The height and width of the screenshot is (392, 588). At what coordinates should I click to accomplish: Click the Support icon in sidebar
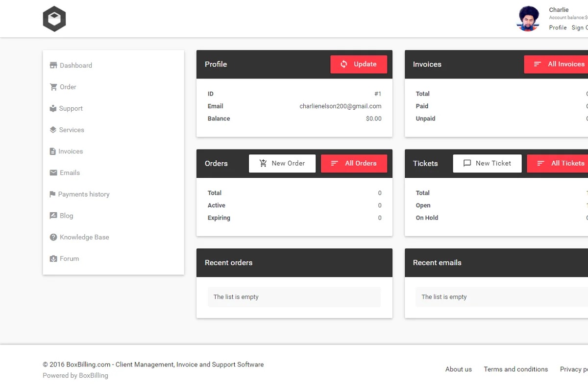click(x=53, y=109)
